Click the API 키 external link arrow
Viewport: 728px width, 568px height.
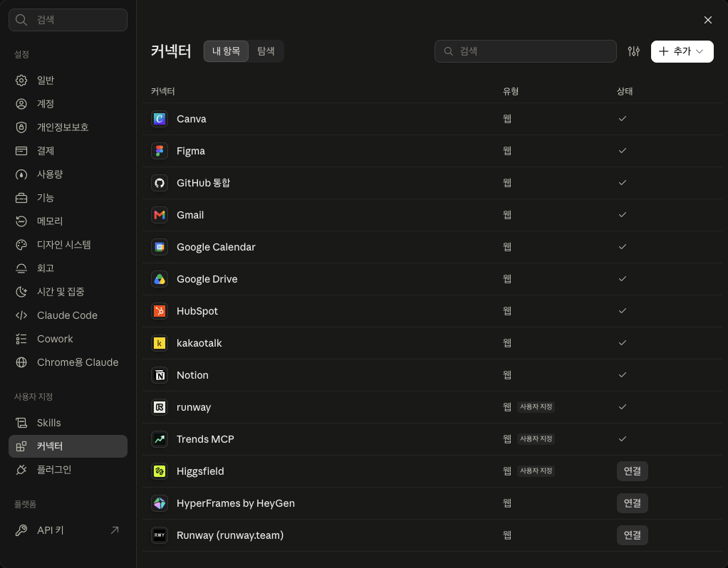point(115,530)
